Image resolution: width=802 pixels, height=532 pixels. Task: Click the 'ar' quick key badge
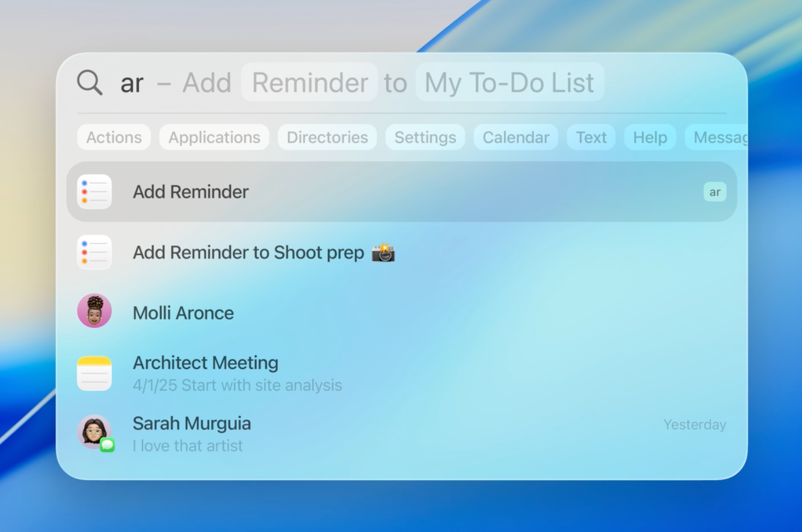[715, 192]
